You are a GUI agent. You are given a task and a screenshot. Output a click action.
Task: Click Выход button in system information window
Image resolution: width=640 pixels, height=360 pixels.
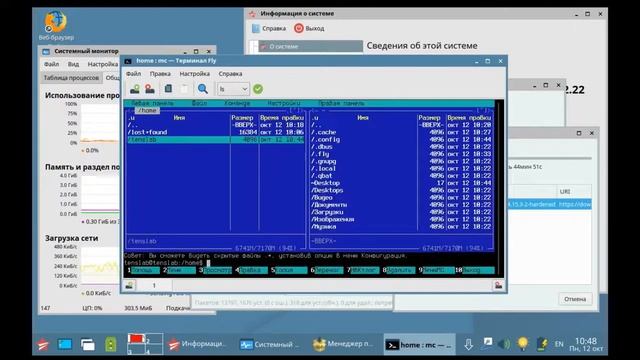click(309, 28)
